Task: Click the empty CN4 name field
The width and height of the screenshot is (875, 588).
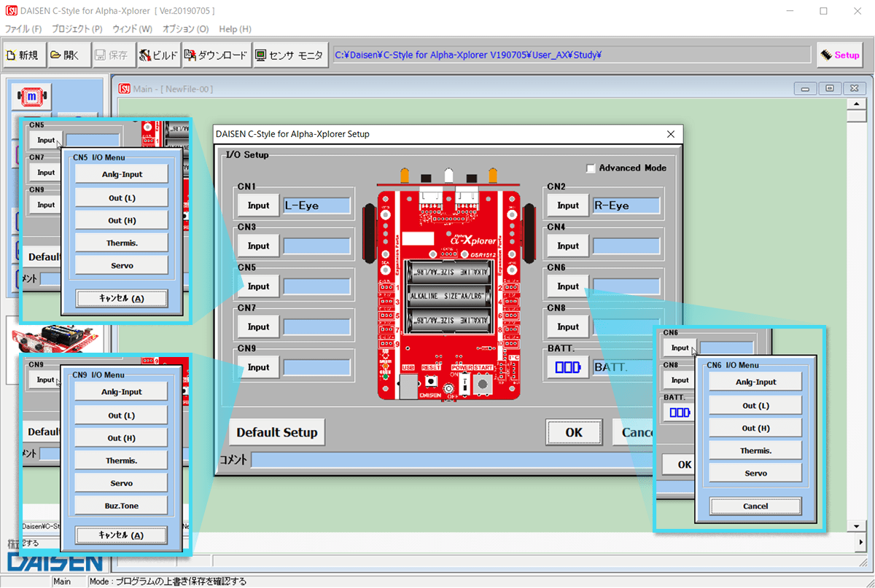Action: [x=626, y=246]
